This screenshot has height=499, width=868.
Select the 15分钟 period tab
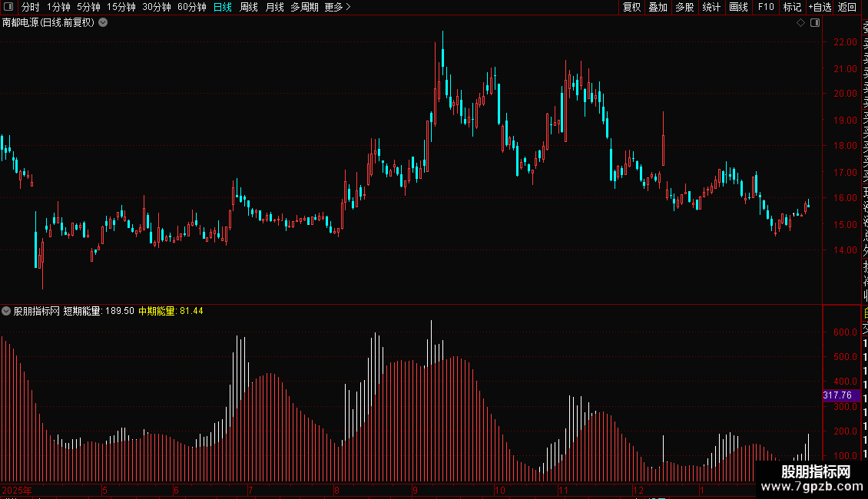[x=121, y=7]
